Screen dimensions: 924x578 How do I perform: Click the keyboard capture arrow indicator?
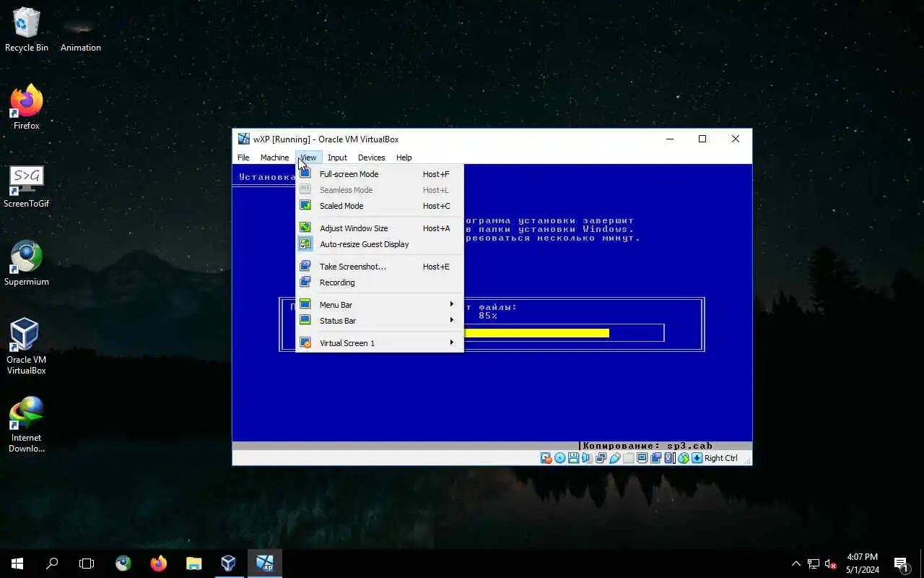tap(697, 458)
